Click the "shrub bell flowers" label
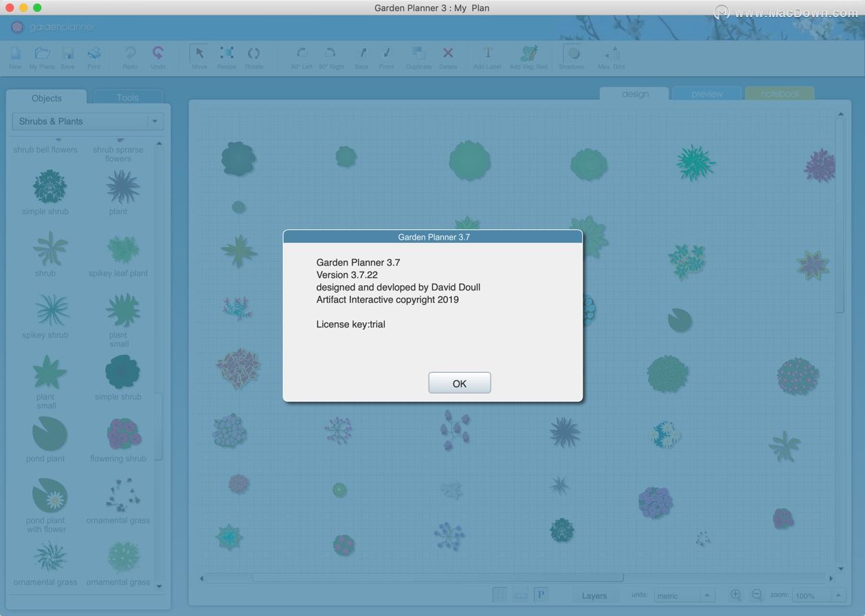This screenshot has width=865, height=616. click(x=45, y=150)
